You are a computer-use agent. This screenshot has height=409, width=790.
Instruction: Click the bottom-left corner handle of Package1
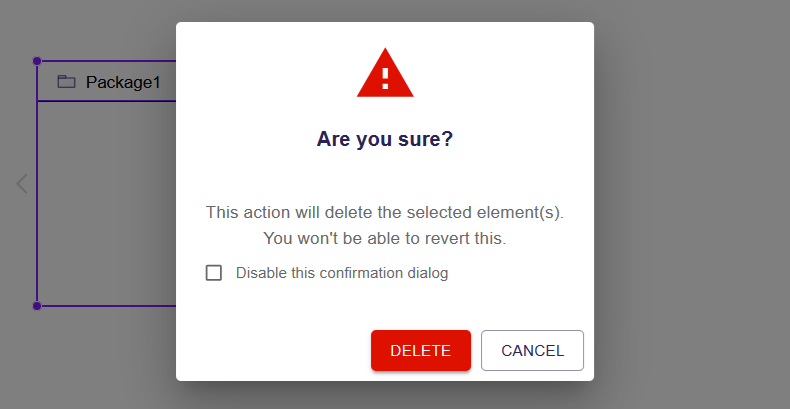[37, 305]
